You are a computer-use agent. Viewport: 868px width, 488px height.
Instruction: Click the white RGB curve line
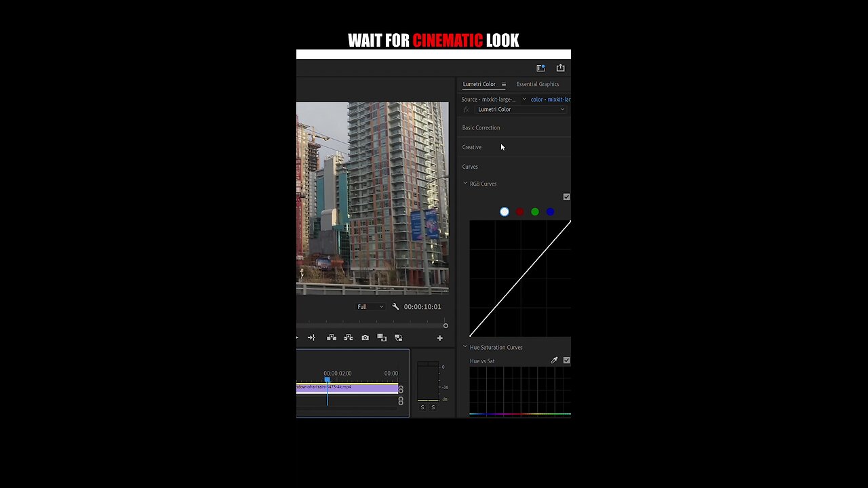(x=520, y=278)
